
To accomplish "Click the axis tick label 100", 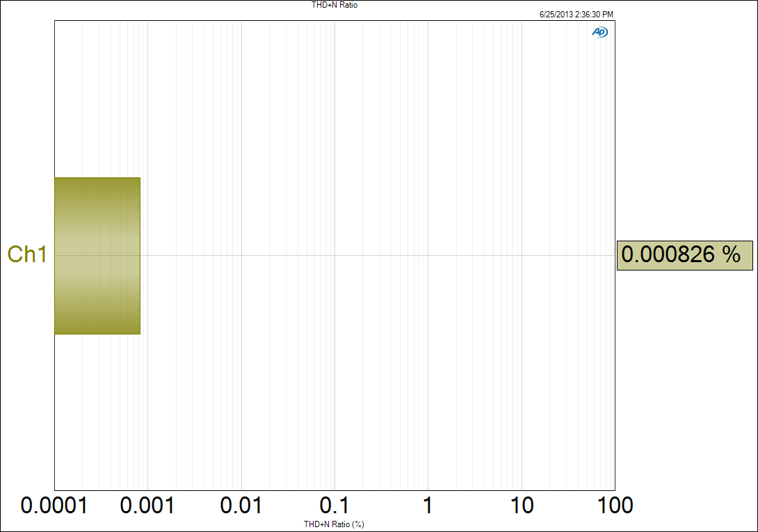I will click(x=615, y=506).
